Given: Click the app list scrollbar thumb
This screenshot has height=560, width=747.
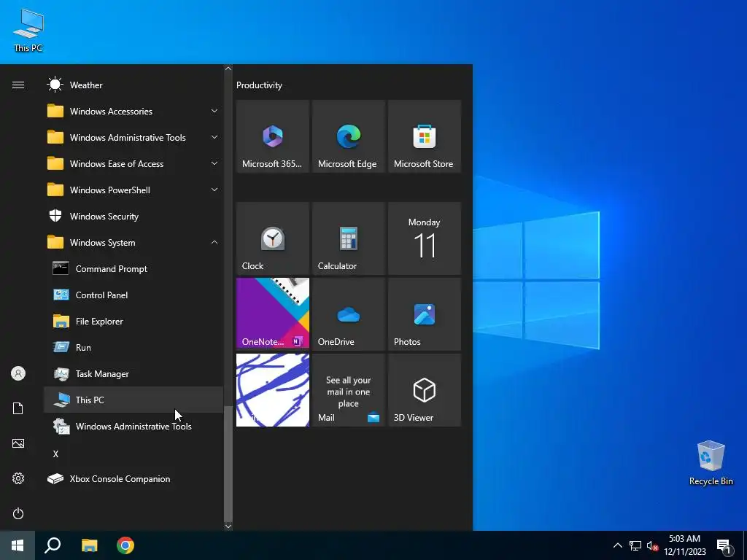Looking at the screenshot, I should coord(228,464).
